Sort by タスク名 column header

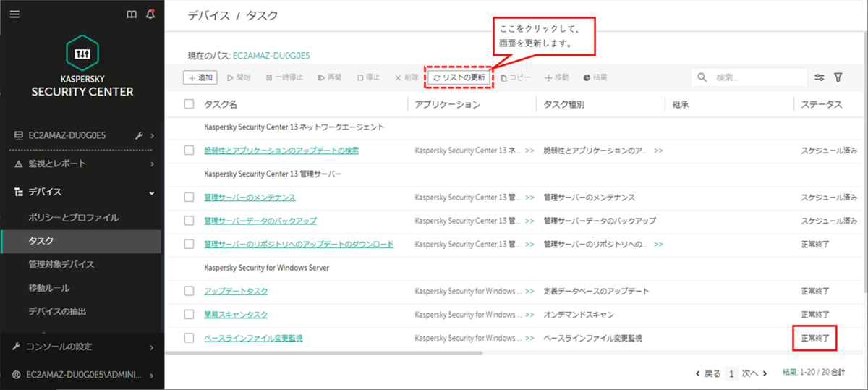[221, 104]
